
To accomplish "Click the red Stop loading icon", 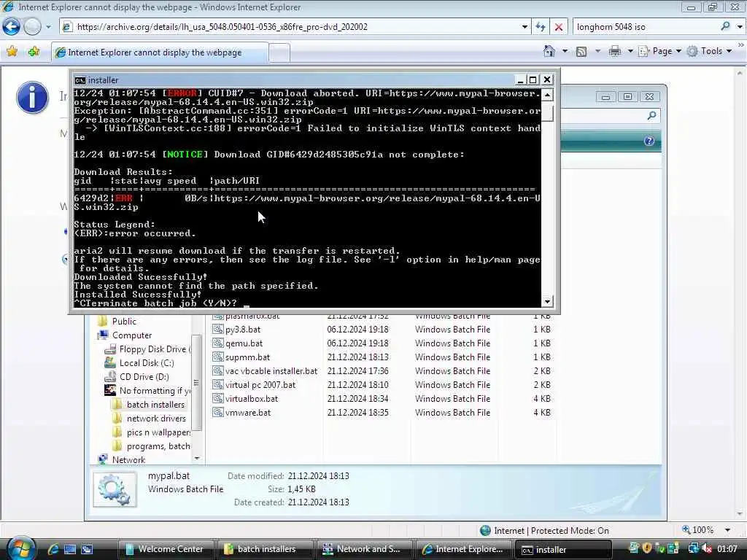I will tap(559, 27).
